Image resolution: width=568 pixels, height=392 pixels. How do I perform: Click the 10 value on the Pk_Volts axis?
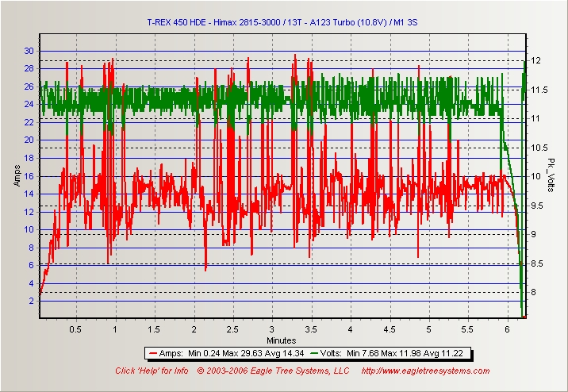536,176
